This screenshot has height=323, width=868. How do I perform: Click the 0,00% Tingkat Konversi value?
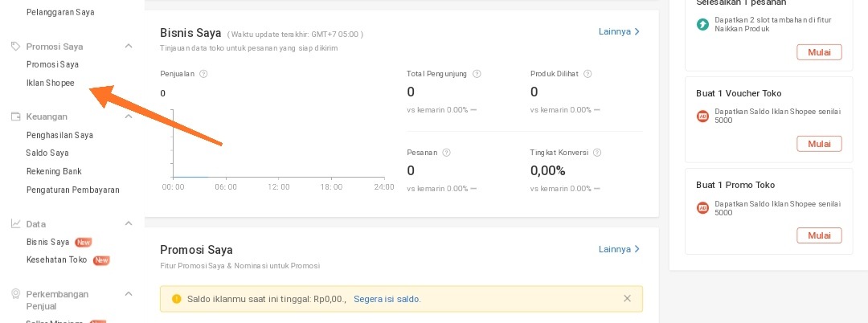547,170
